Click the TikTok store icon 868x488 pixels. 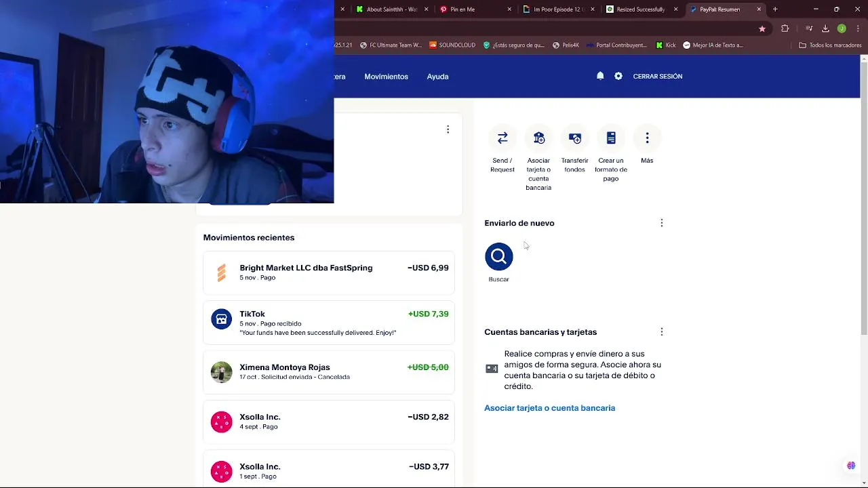coord(221,319)
